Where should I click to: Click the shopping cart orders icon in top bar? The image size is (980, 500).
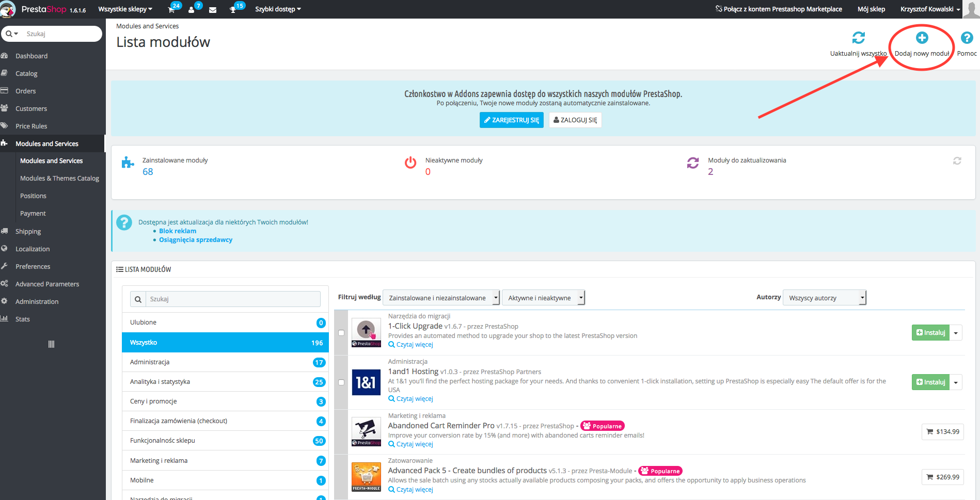[171, 10]
